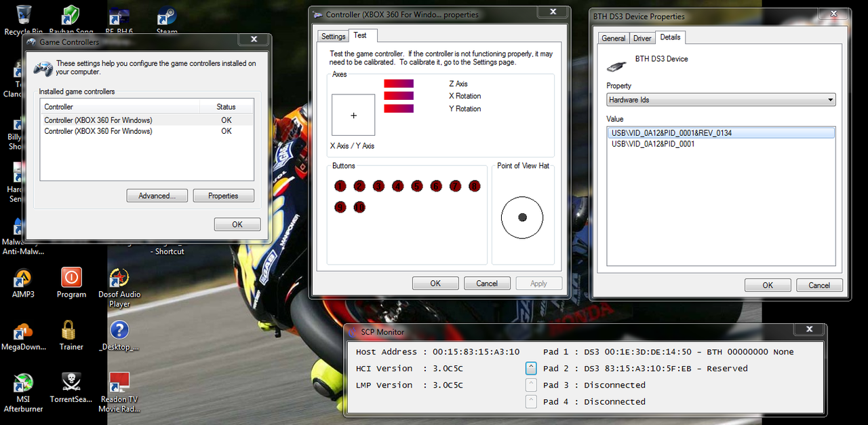Open the Driver tab in BTH DS3 properties
Screen dimensions: 868x425
(642, 38)
